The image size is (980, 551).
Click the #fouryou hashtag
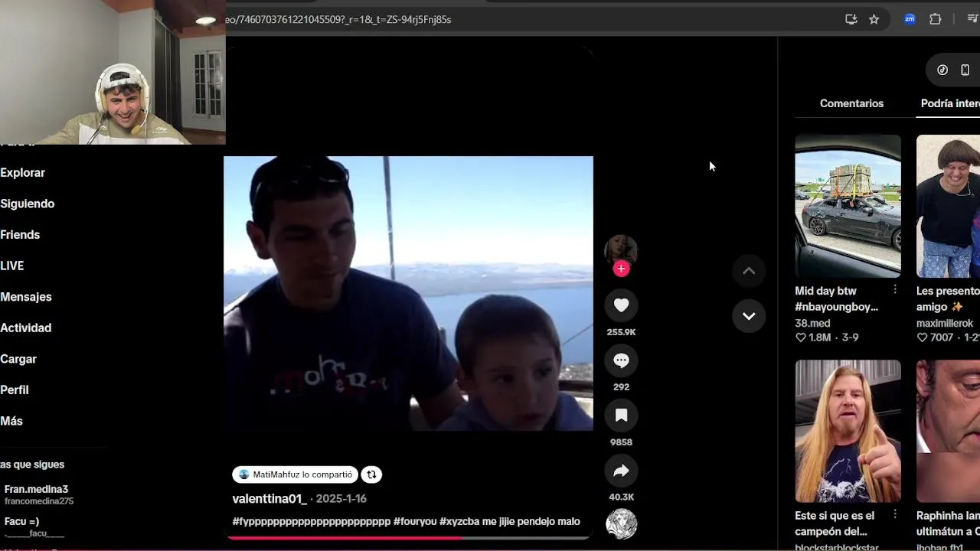pyautogui.click(x=415, y=521)
